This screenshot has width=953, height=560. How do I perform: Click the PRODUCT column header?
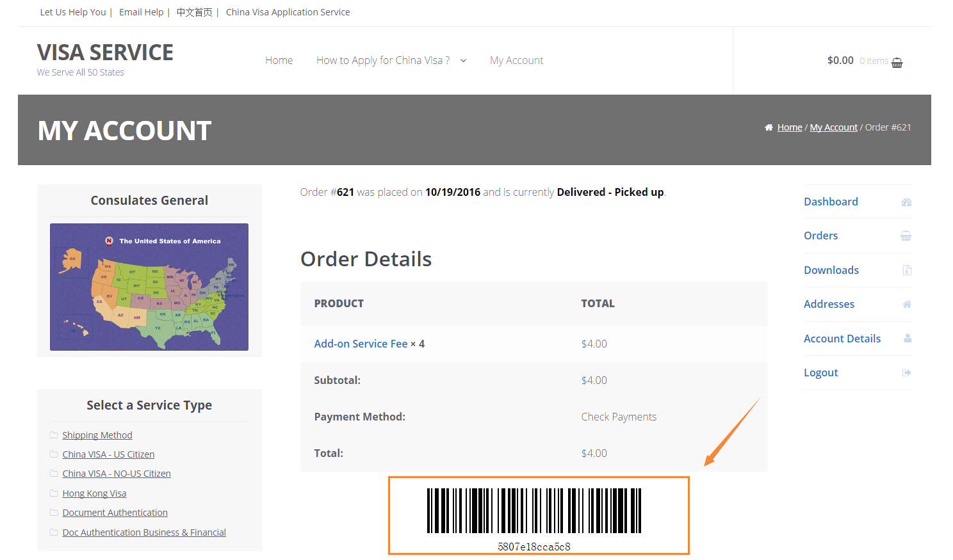click(339, 303)
